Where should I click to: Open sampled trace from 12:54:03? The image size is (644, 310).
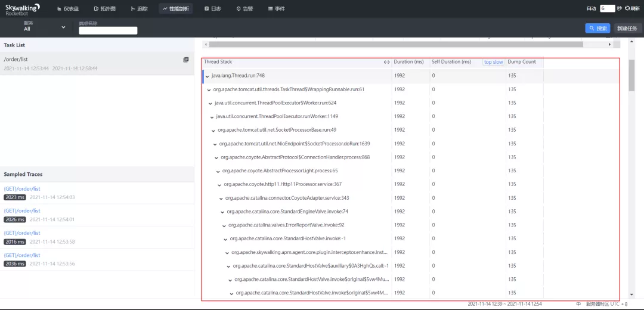coord(97,193)
